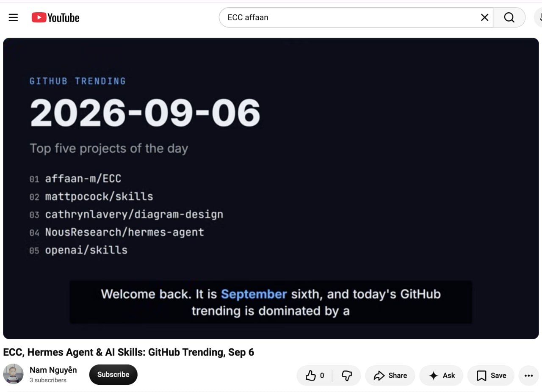Click 'Top five projects of the day' text
The width and height of the screenshot is (542, 392).
tap(109, 149)
